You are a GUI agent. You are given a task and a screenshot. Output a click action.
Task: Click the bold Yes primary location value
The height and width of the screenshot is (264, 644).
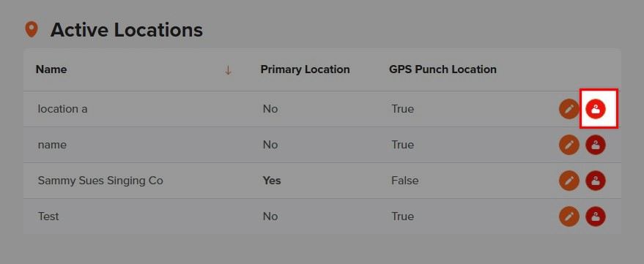[272, 181]
